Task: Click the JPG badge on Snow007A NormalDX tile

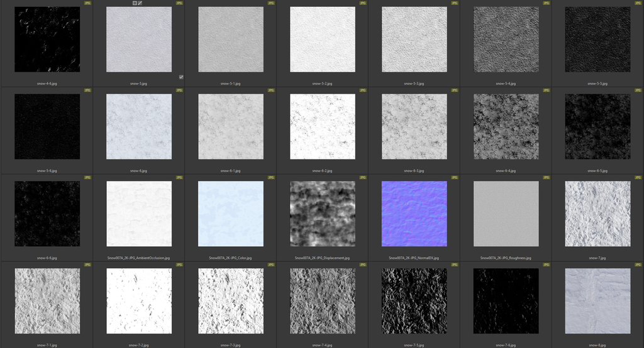Action: tap(455, 178)
